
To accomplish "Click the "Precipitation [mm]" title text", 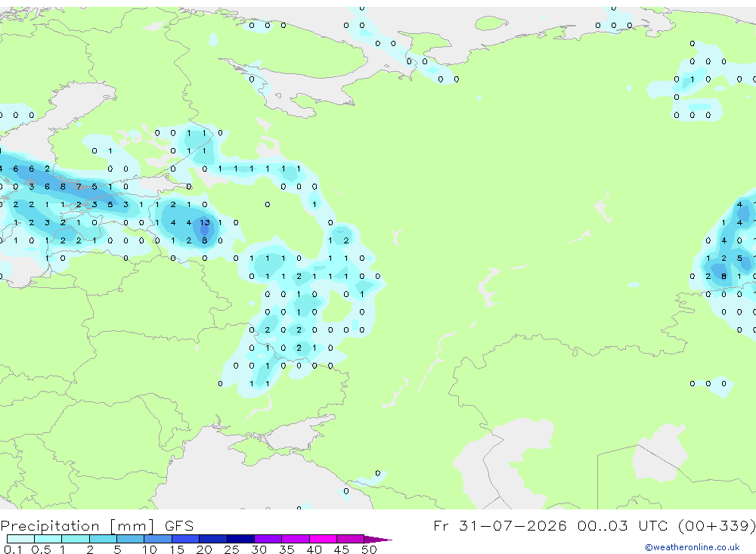I will [x=78, y=526].
